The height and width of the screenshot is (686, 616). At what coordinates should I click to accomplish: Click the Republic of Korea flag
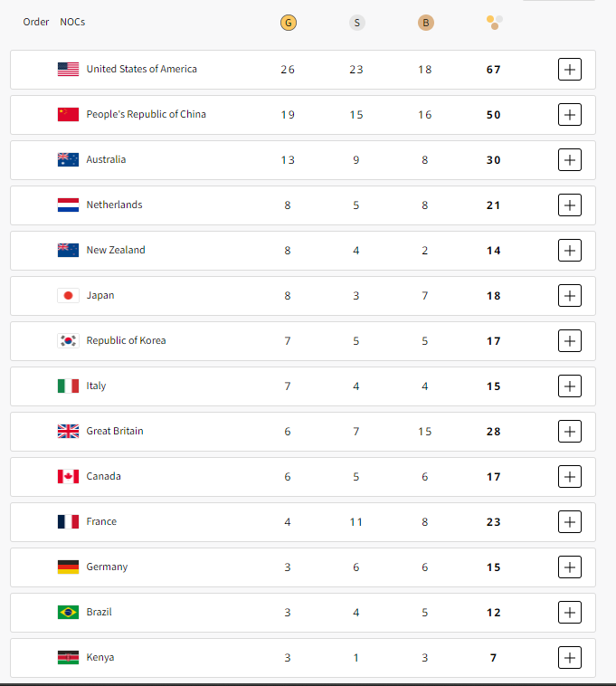(x=68, y=340)
